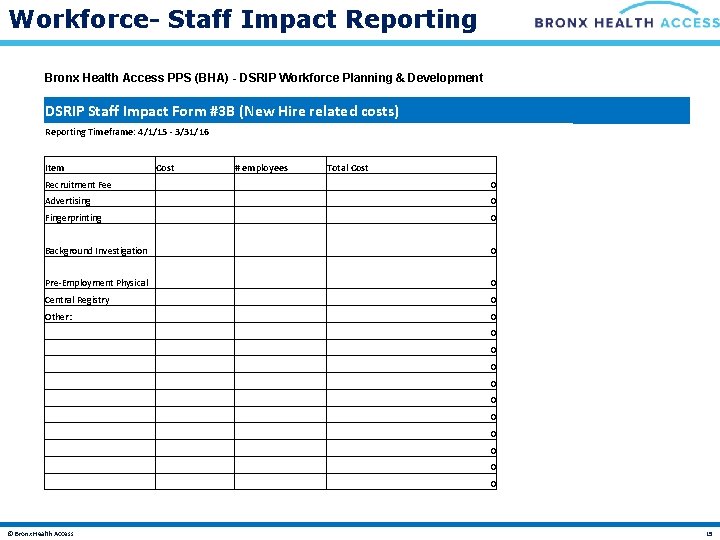Select the 'Reporting Timeframe: 4/1/15 - 3/31/16' text
This screenshot has height=540, width=720.
click(x=127, y=132)
